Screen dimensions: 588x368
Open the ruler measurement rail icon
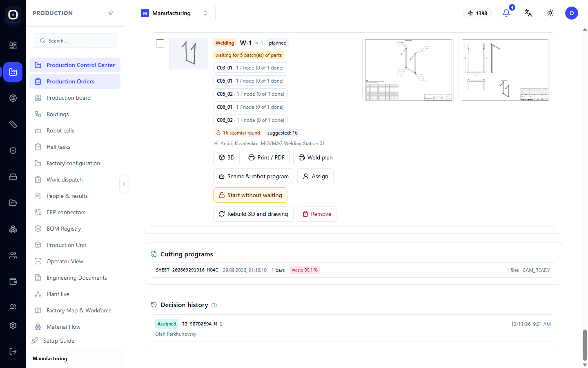[13, 124]
